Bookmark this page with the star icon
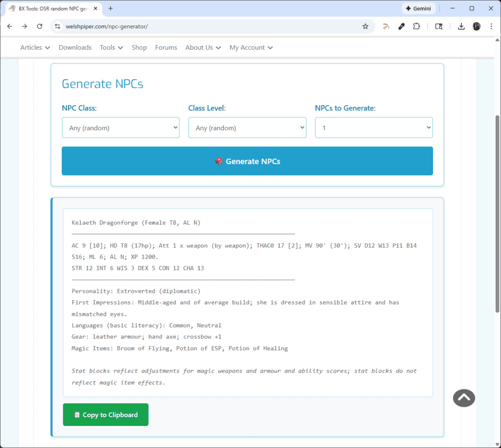This screenshot has width=501, height=448. click(365, 26)
